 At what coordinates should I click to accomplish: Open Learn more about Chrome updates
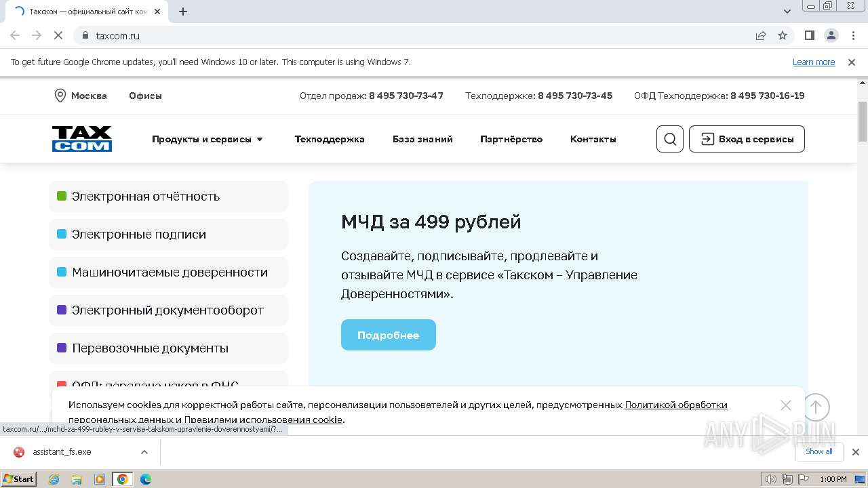814,62
